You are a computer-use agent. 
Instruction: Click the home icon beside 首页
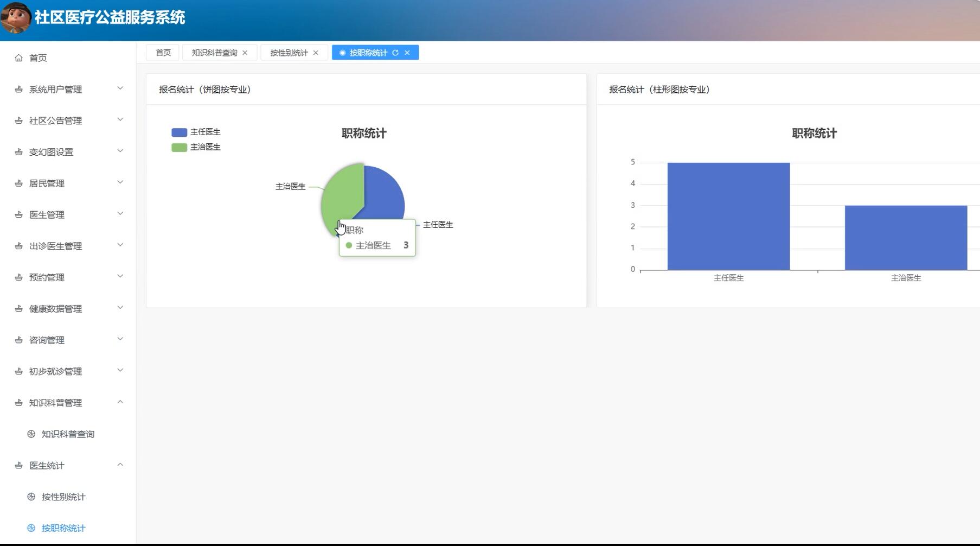point(18,57)
